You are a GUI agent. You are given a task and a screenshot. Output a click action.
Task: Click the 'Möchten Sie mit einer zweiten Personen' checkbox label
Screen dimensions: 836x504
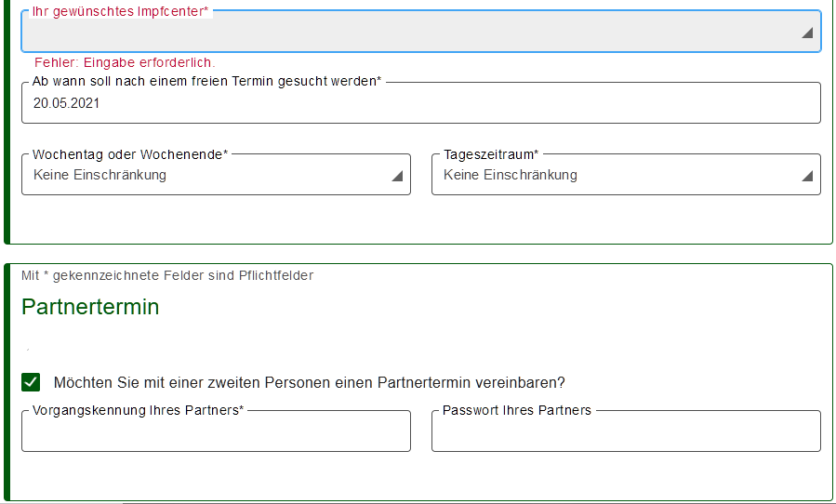click(310, 382)
